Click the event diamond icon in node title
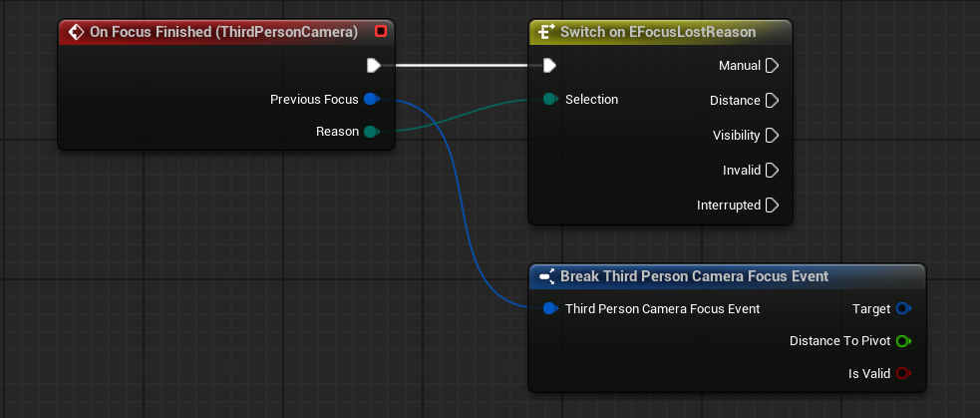This screenshot has width=980, height=418. click(75, 32)
